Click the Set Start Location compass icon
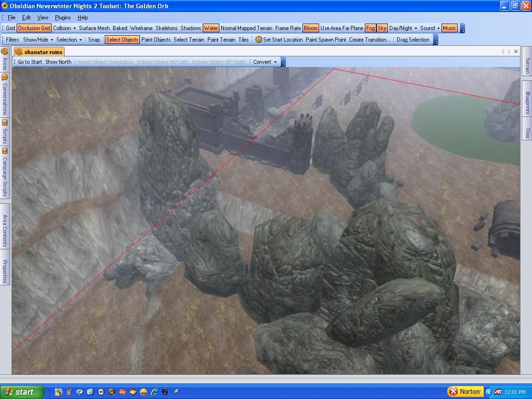Screen dimensions: 532x399 [x=259, y=40]
